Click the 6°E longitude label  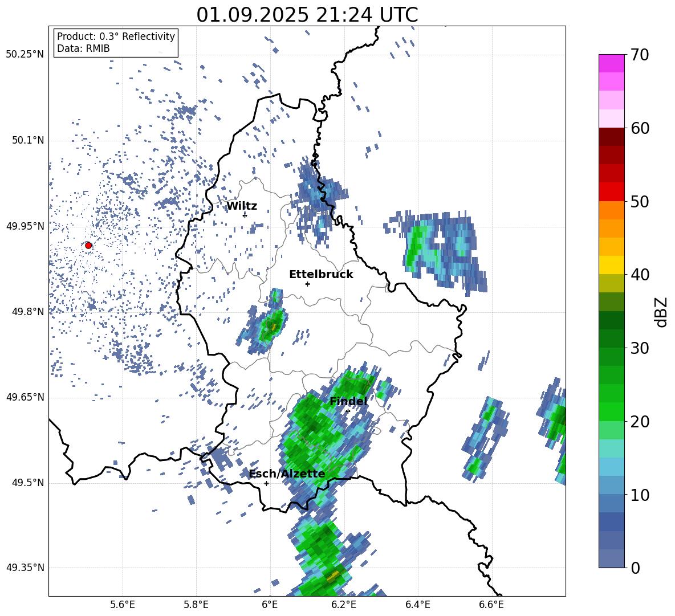pyautogui.click(x=270, y=605)
